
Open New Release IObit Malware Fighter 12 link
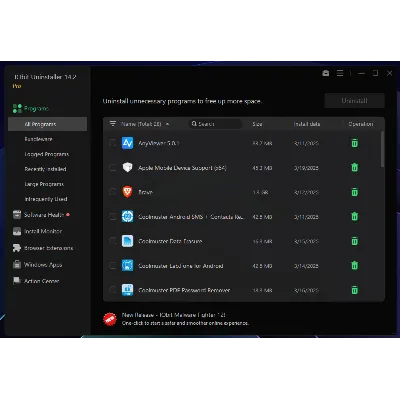coord(173,315)
